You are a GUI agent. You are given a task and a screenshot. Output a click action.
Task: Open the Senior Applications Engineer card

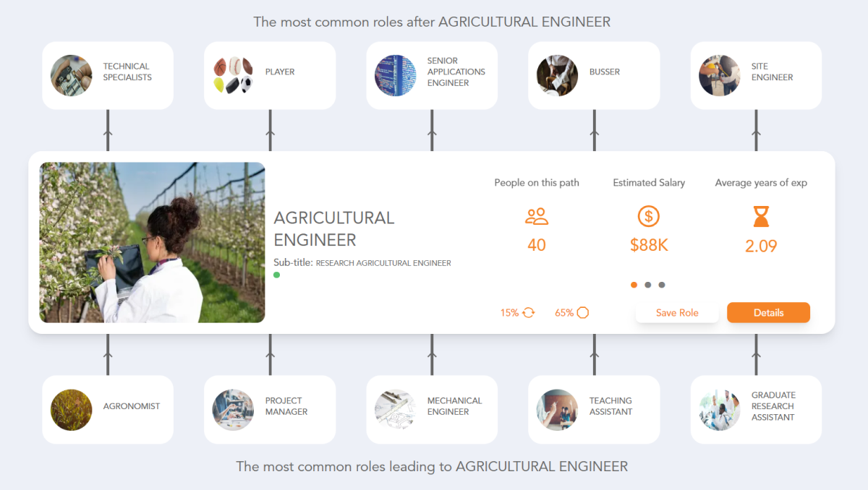[x=431, y=75]
